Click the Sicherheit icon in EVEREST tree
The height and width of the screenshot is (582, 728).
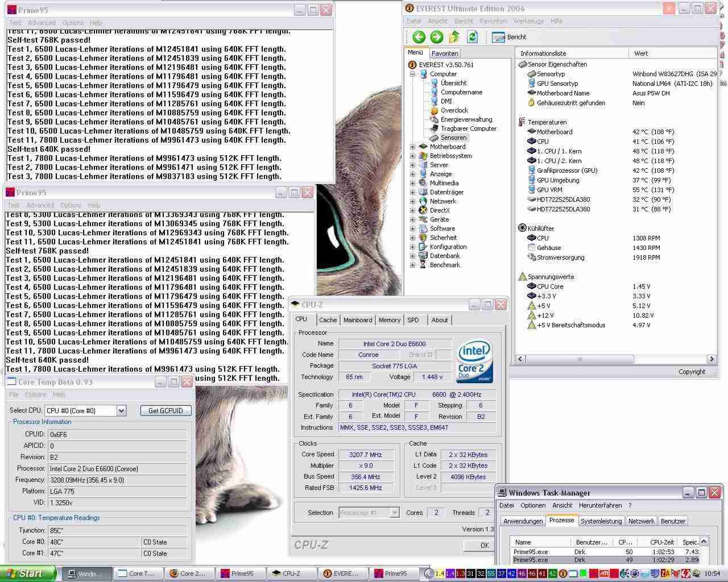click(423, 238)
